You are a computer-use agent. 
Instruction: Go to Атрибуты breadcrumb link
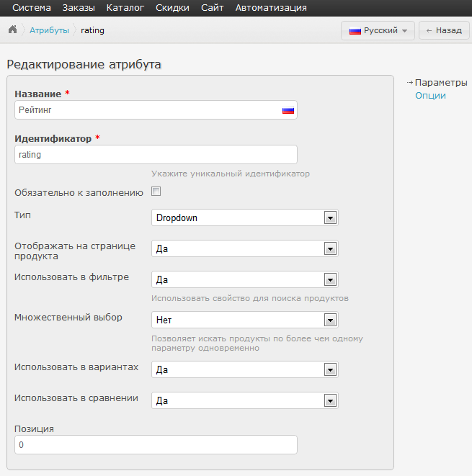49,30
